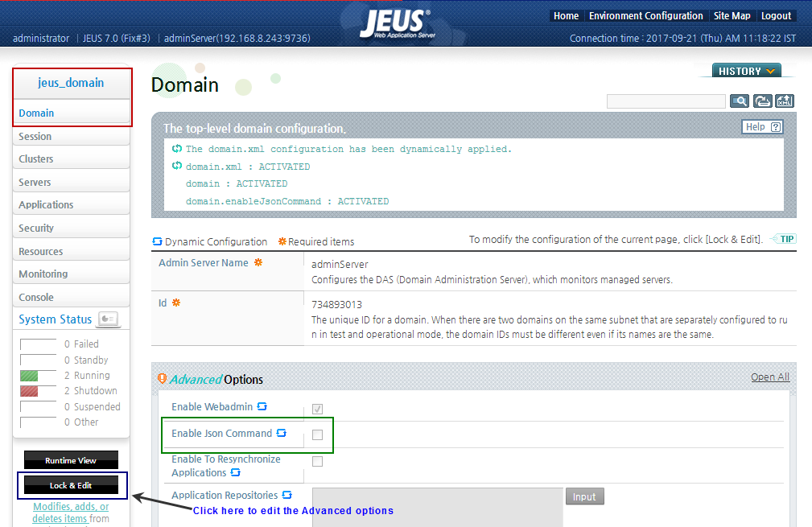Click 'domain.enableJsonCommand : ACTIVATED' message

coord(287,201)
